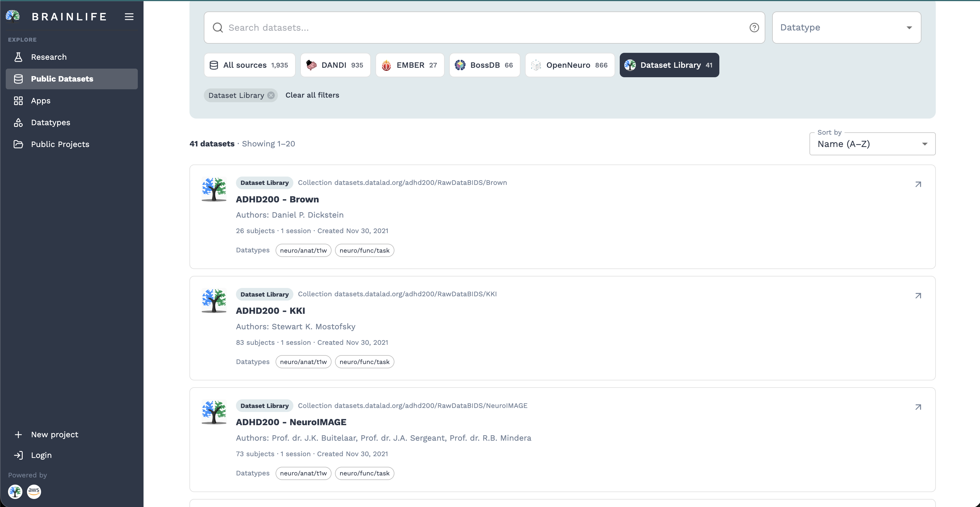Image resolution: width=980 pixels, height=507 pixels.
Task: Remove the Dataset Library filter chip
Action: click(x=271, y=95)
